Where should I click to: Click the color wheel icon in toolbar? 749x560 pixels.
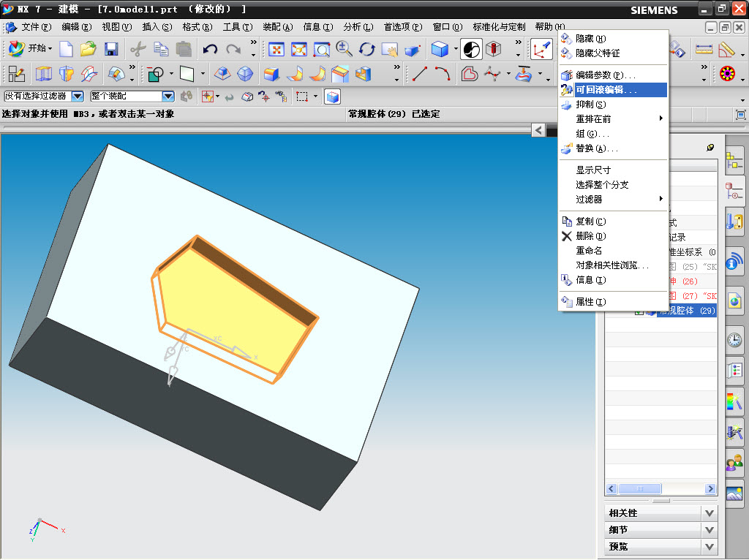coord(727,74)
